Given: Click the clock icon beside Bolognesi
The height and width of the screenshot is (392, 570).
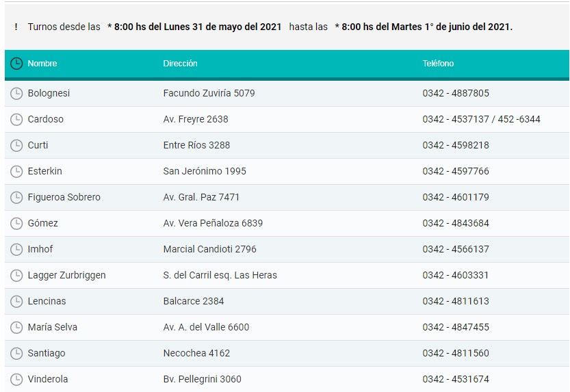Looking at the screenshot, I should (x=16, y=93).
